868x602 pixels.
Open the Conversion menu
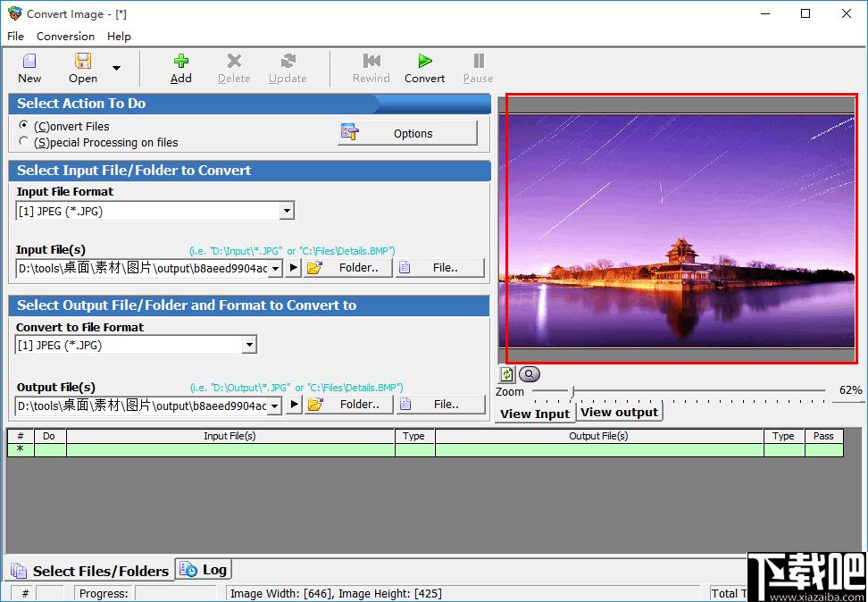[65, 36]
